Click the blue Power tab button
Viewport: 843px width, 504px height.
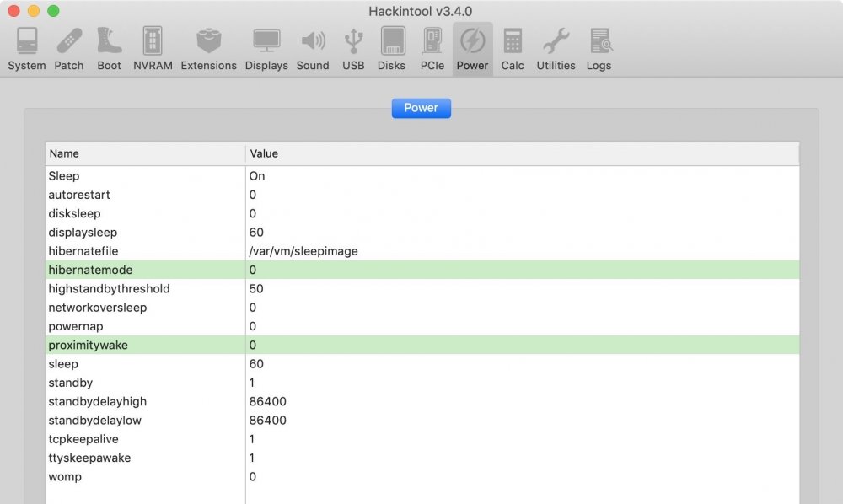[421, 108]
